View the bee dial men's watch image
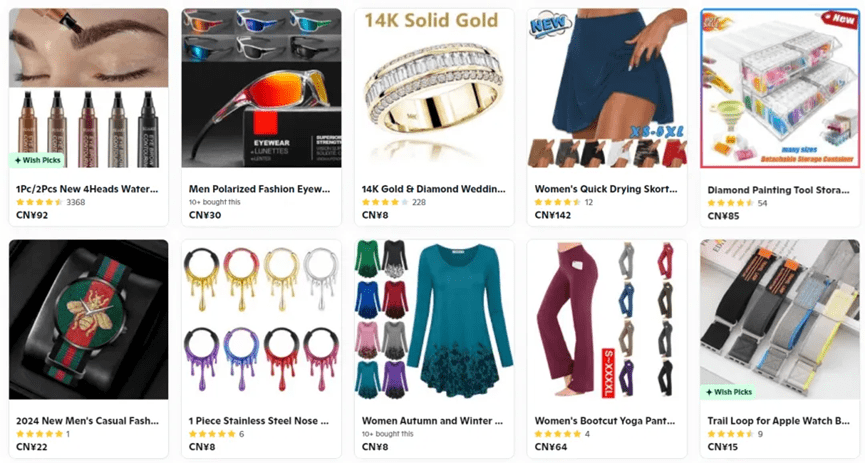Image resolution: width=865 pixels, height=463 pixels. (88, 320)
